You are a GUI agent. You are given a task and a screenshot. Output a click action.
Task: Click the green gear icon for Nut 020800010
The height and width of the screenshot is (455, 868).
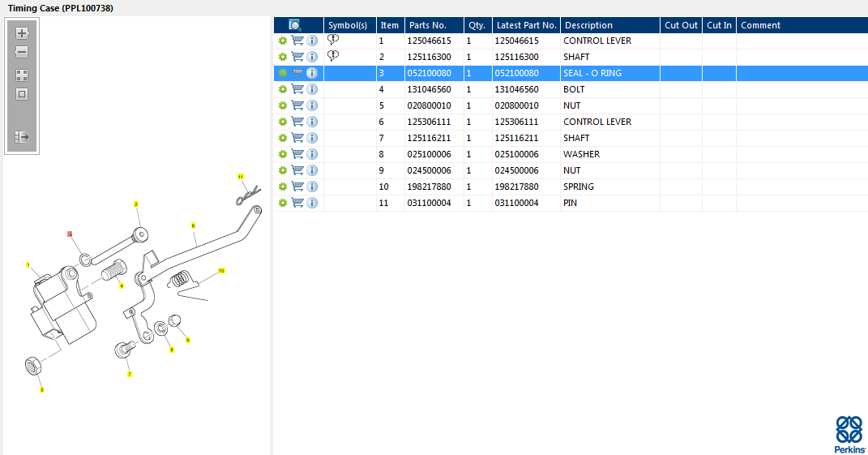coord(283,105)
